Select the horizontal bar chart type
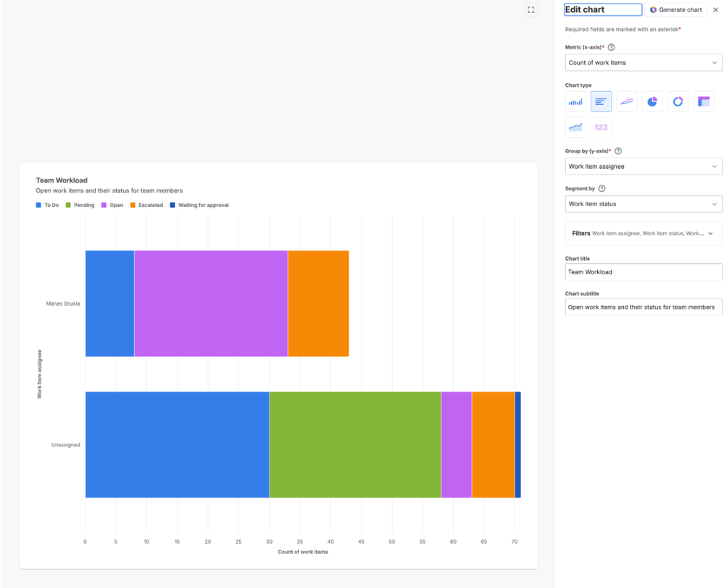Screen dimensions: 724x588 point(601,101)
